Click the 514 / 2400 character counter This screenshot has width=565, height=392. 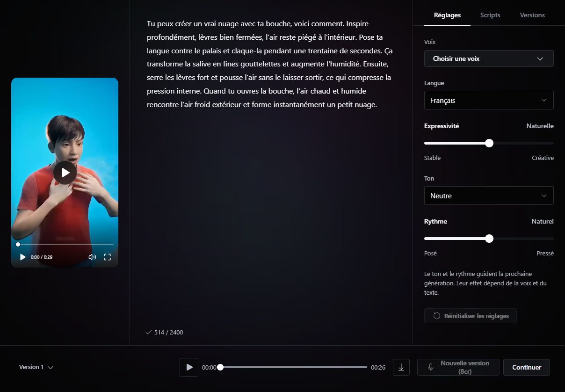(x=168, y=332)
